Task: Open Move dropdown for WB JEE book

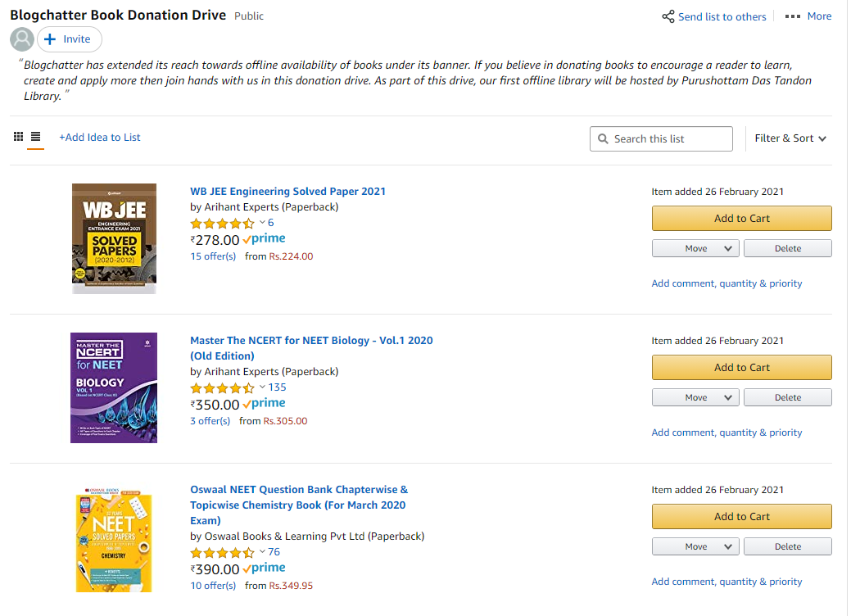Action: tap(695, 248)
